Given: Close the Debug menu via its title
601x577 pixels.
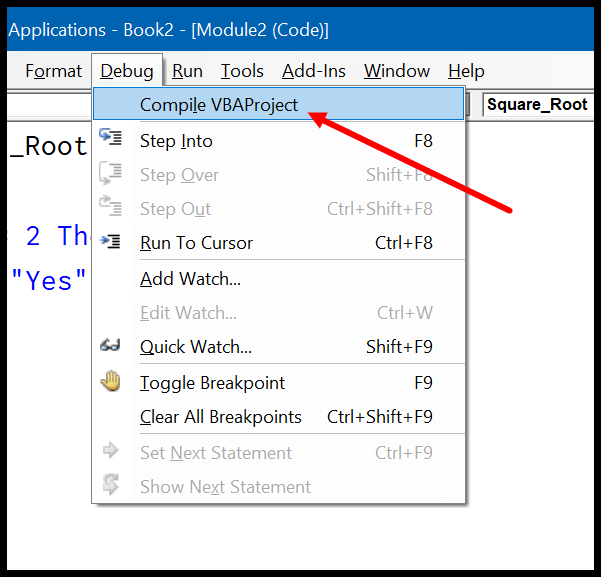Looking at the screenshot, I should tap(127, 71).
